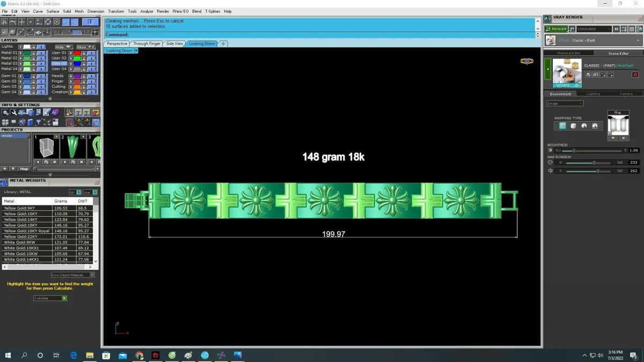644x362 pixels.
Task: Adjust the first Map Rotation slider
Action: tap(588, 162)
